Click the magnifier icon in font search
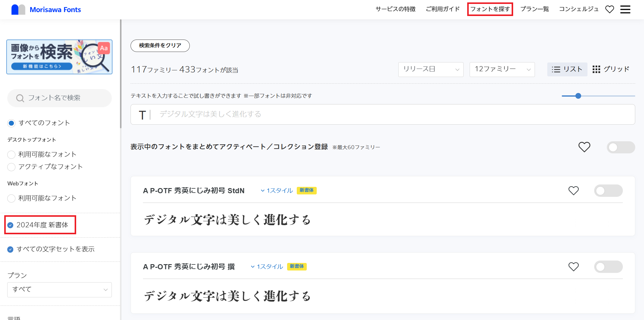This screenshot has height=320, width=644. pos(20,98)
